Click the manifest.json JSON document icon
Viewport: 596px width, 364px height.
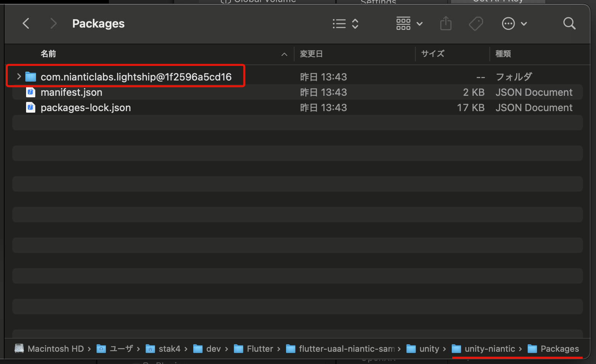point(30,92)
